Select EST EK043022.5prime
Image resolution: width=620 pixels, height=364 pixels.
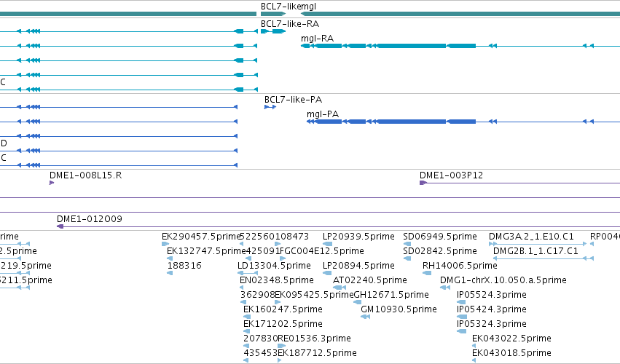[x=511, y=339]
